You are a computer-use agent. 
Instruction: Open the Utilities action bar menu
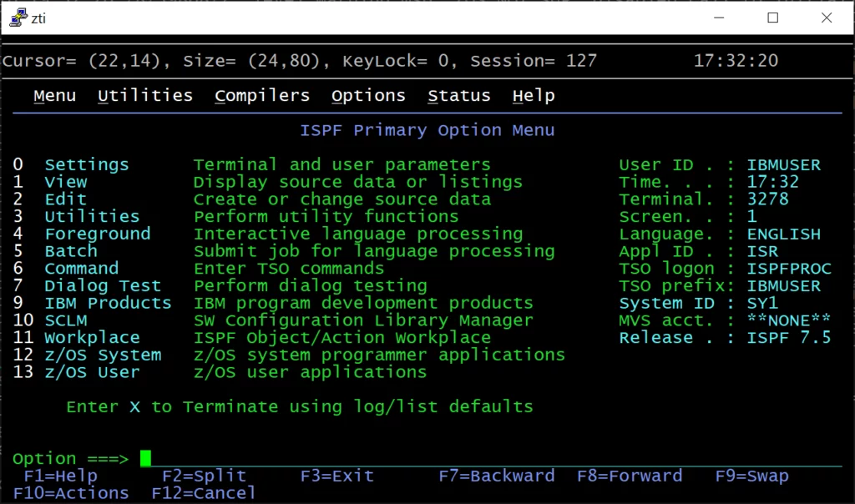pyautogui.click(x=144, y=96)
